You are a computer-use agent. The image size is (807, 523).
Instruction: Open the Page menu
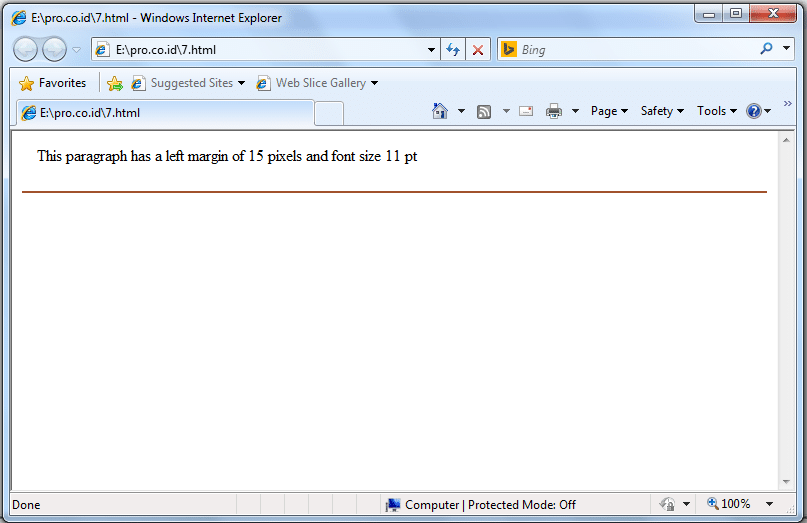(x=609, y=111)
